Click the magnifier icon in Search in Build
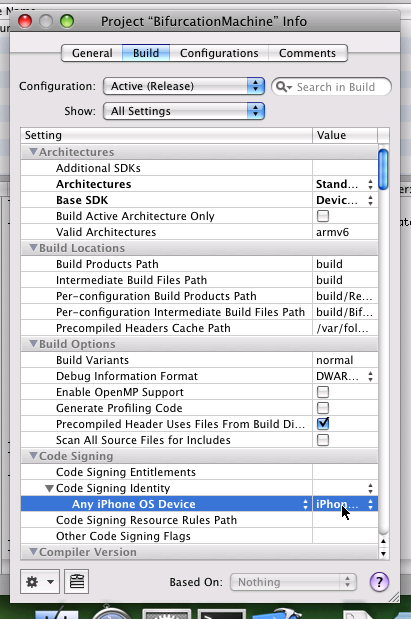 [x=283, y=86]
